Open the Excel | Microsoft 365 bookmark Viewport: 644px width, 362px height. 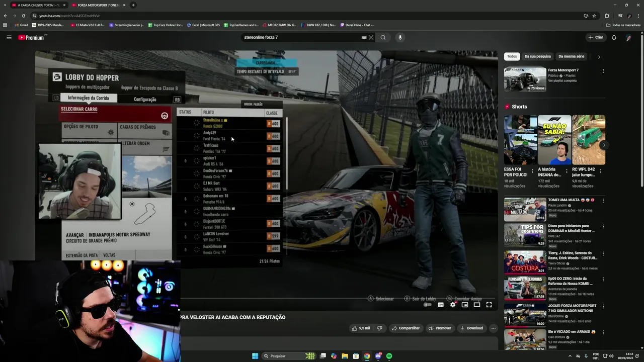[203, 25]
